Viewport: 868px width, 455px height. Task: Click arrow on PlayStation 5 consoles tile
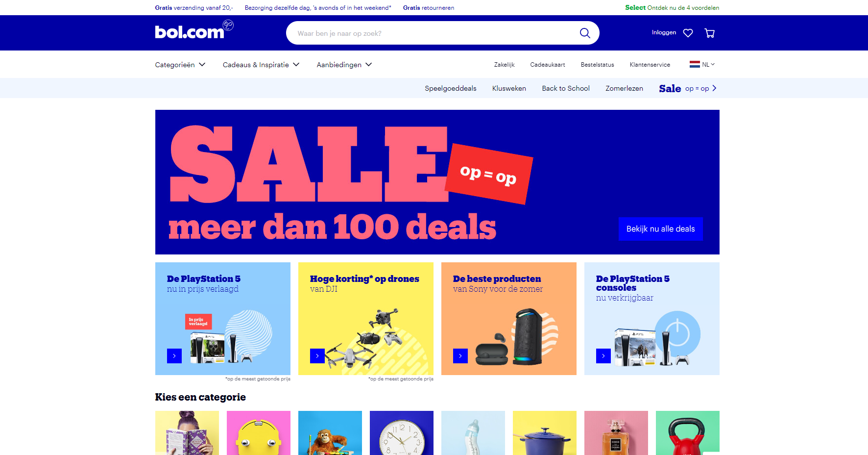pos(603,356)
